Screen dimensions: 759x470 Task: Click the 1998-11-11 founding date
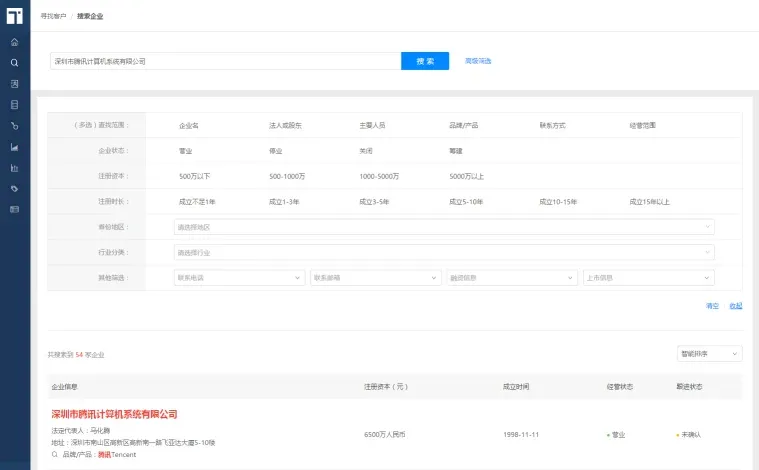pos(521,435)
